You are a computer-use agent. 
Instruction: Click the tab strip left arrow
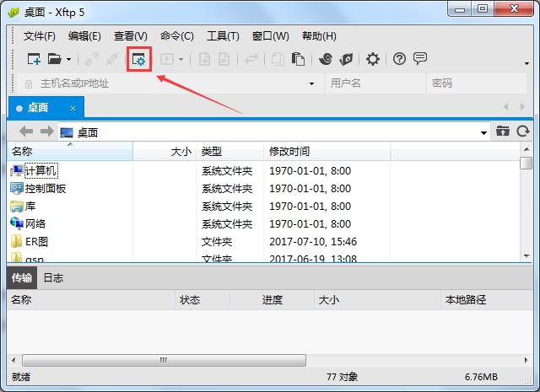pos(506,107)
